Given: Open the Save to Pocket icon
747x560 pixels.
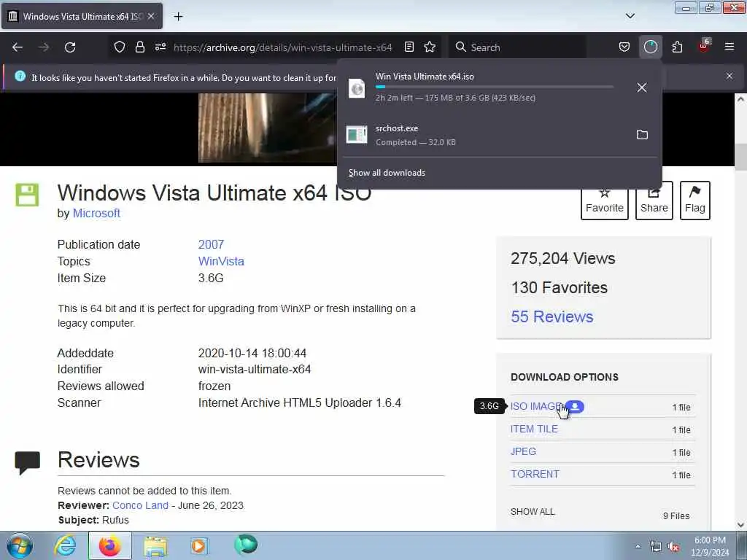Looking at the screenshot, I should pyautogui.click(x=624, y=47).
